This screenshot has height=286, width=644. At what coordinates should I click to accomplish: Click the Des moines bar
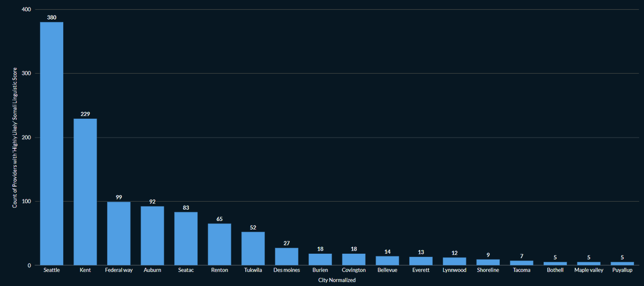click(x=287, y=256)
